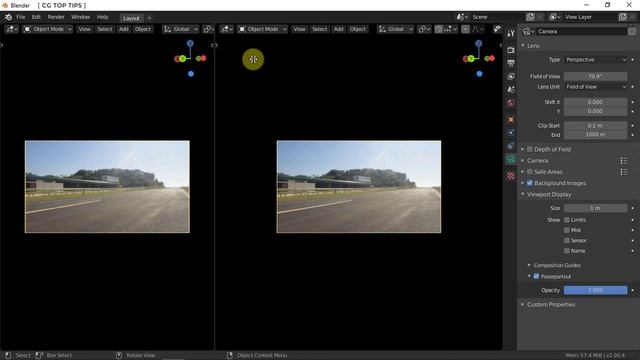Toggle the right viewport snapping icon
The height and width of the screenshot is (360, 640).
(438, 29)
